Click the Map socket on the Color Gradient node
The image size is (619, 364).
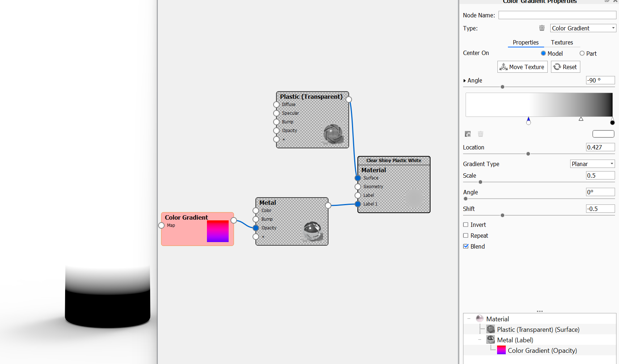pos(161,225)
